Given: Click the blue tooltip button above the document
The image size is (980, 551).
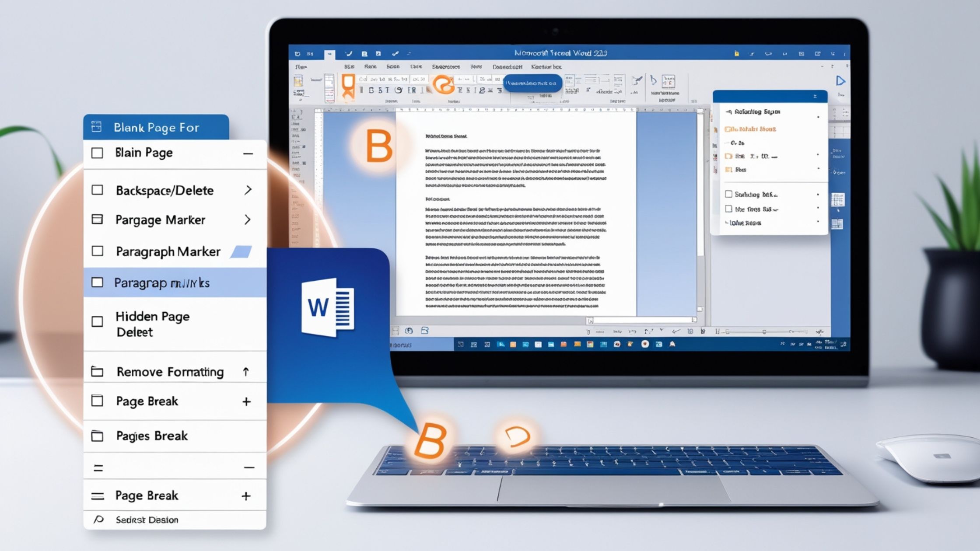Looking at the screenshot, I should [x=533, y=83].
